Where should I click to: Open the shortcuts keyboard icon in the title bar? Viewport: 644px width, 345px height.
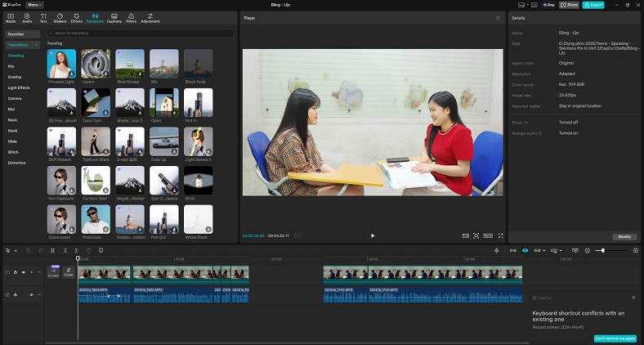pos(534,5)
